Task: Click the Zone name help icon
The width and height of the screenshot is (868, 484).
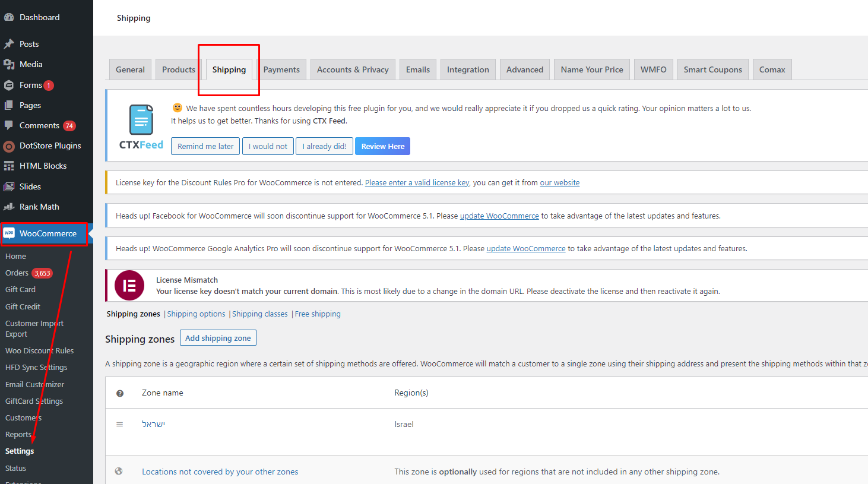Action: [x=120, y=393]
